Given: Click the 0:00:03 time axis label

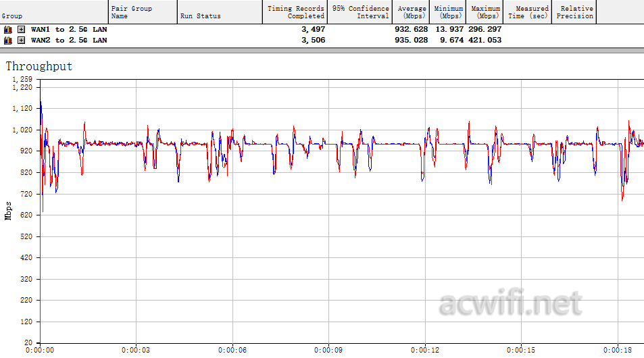Looking at the screenshot, I should [x=136, y=350].
